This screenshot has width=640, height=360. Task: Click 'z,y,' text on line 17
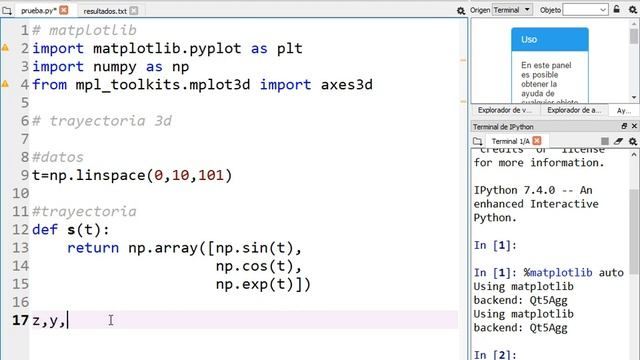pos(49,320)
